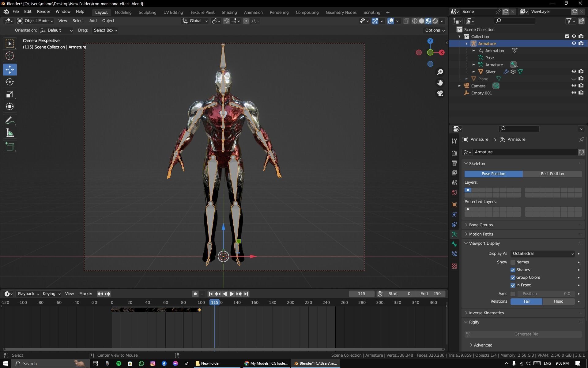
Task: Open the Render properties tab icon
Action: [454, 153]
